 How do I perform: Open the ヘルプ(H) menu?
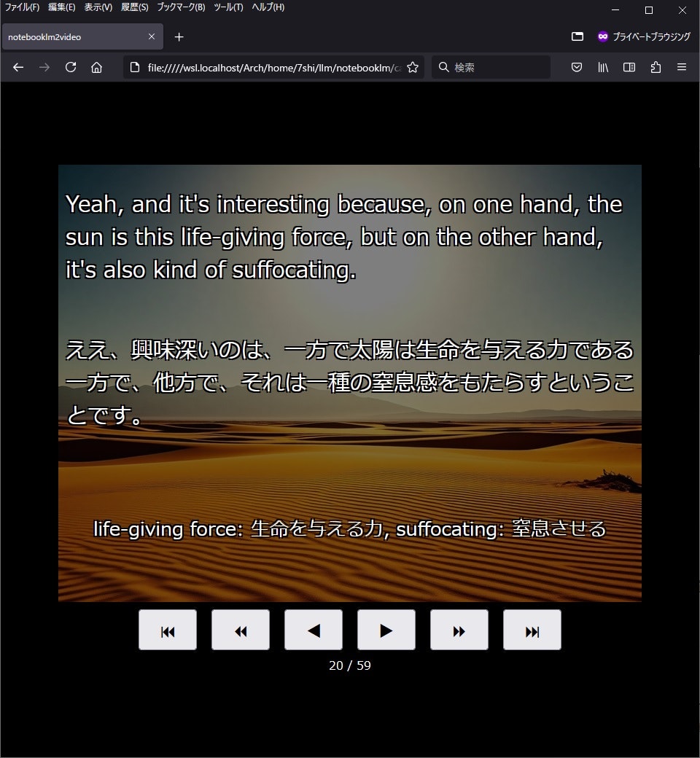(268, 7)
